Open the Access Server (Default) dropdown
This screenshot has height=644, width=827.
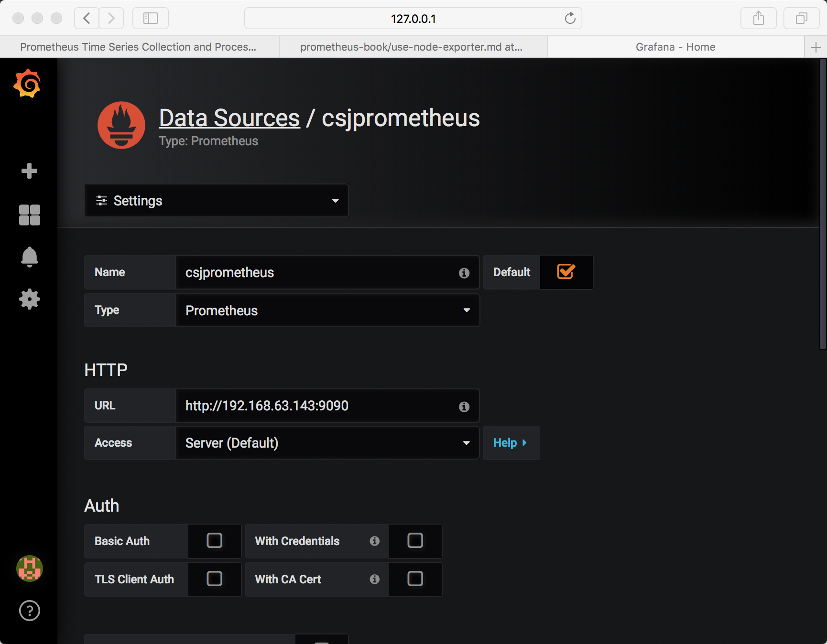pos(327,443)
